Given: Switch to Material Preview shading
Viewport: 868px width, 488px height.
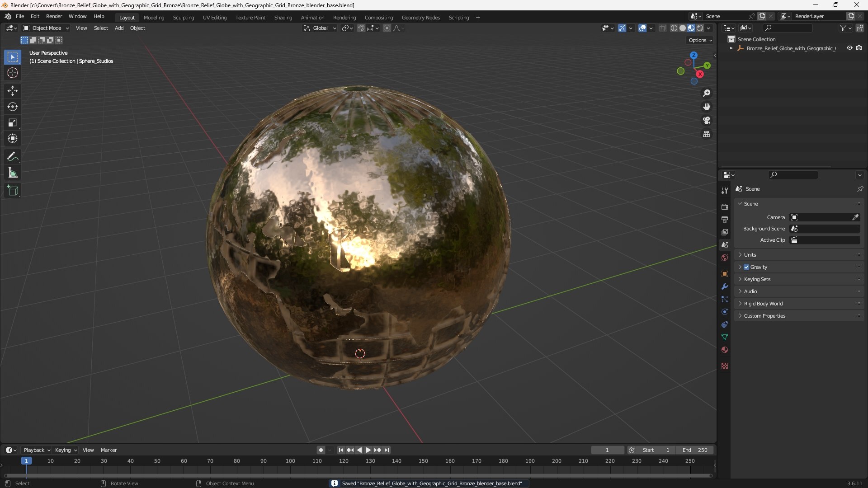Looking at the screenshot, I should pyautogui.click(x=691, y=28).
